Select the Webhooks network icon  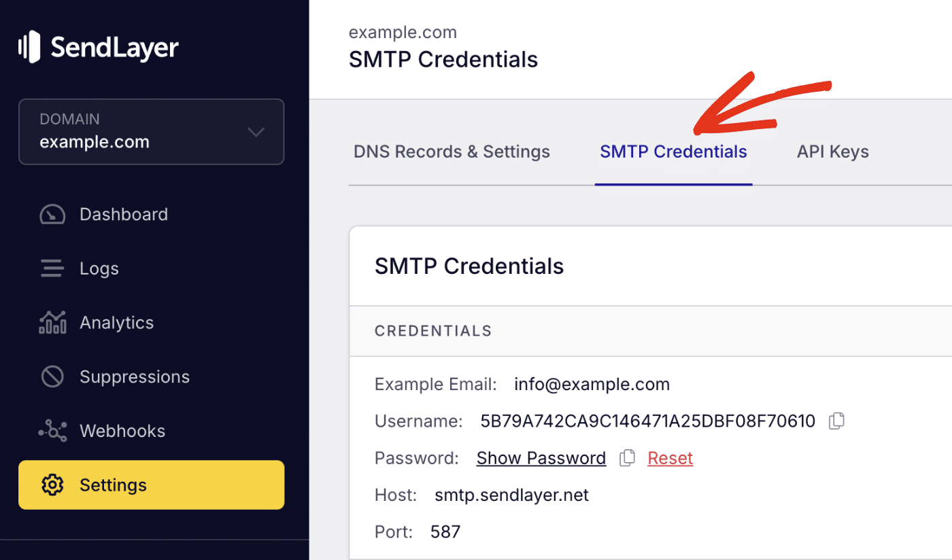[52, 430]
